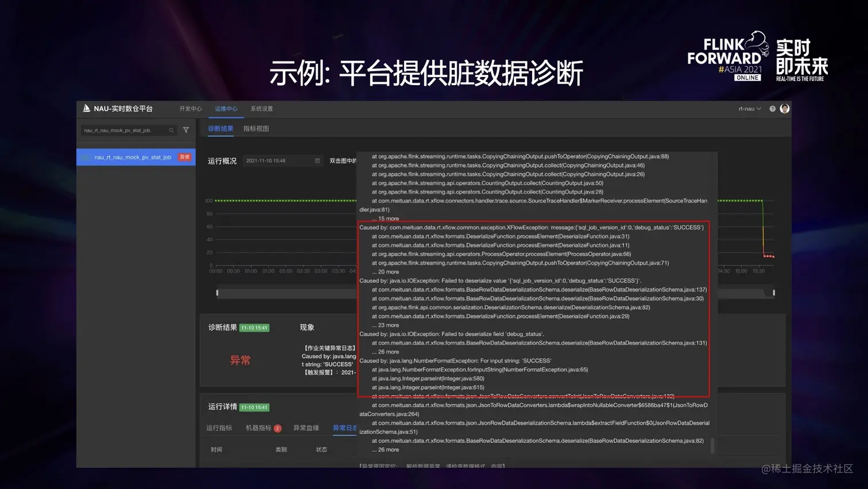Click the XFlowException 'Caused by' log line
The image size is (868, 489).
[532, 228]
